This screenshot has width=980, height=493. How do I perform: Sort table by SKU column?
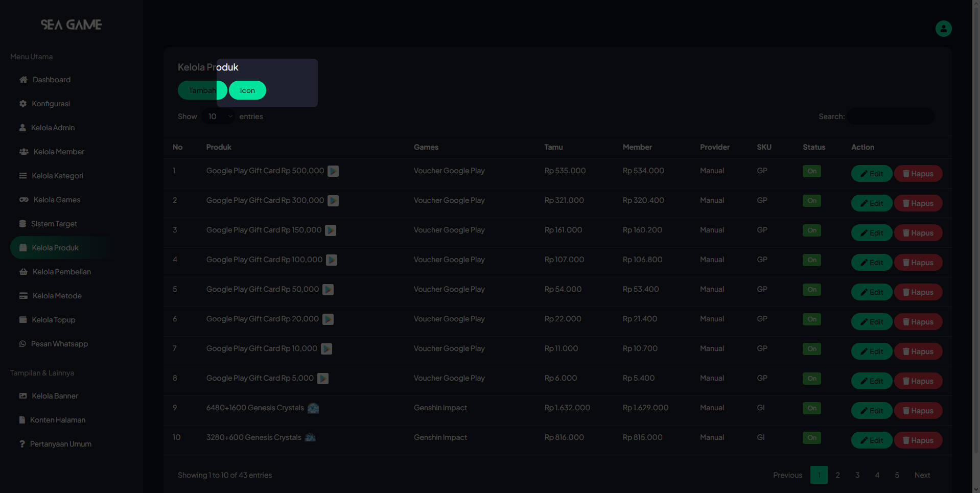point(764,147)
